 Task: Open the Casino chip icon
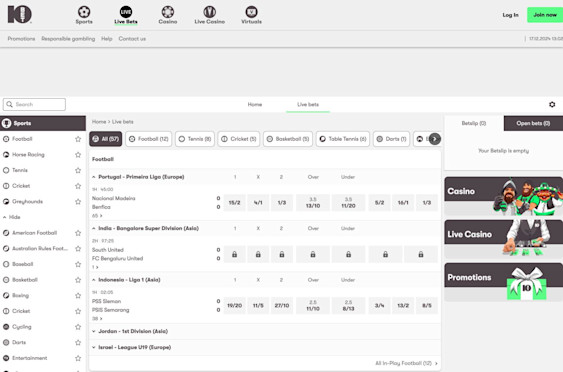pos(168,12)
